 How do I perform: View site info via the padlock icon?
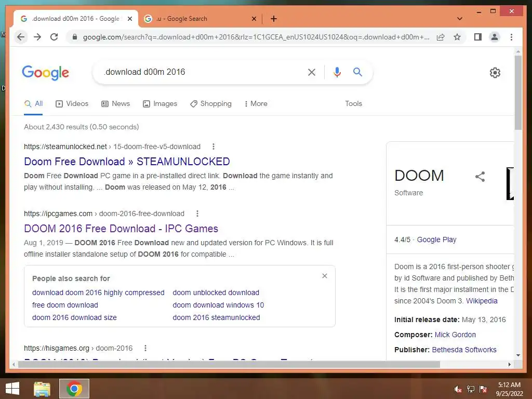(75, 37)
